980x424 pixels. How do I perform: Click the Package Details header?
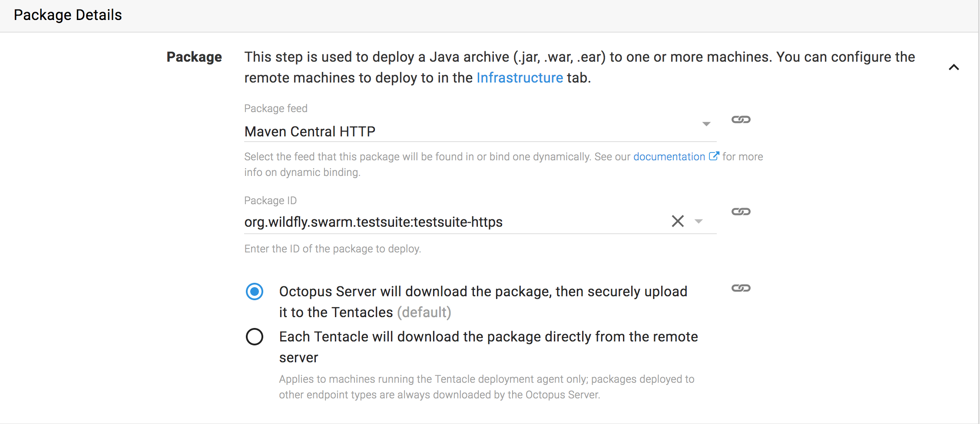(68, 15)
